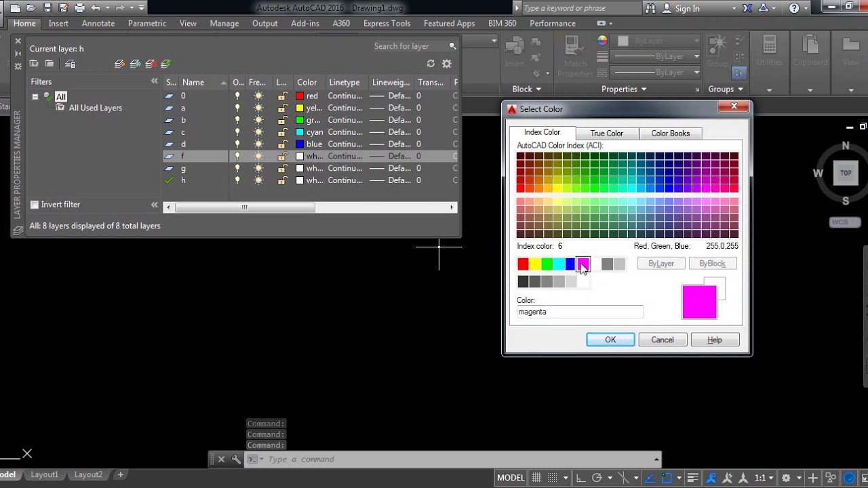868x488 pixels.
Task: Click the MODEL button in the status bar
Action: [x=511, y=478]
